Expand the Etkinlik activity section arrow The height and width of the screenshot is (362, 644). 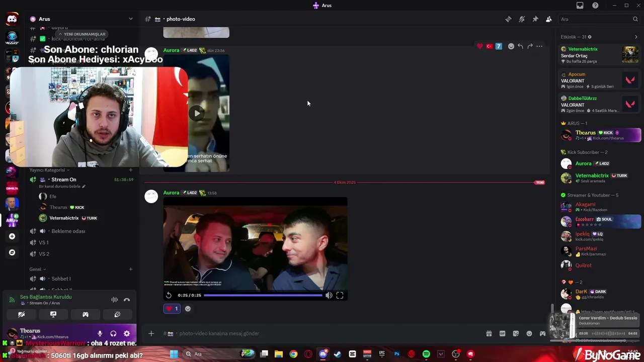636,37
